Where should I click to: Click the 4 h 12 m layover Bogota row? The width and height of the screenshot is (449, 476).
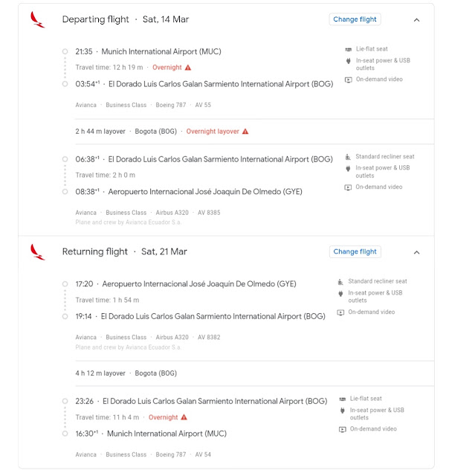tap(255, 373)
